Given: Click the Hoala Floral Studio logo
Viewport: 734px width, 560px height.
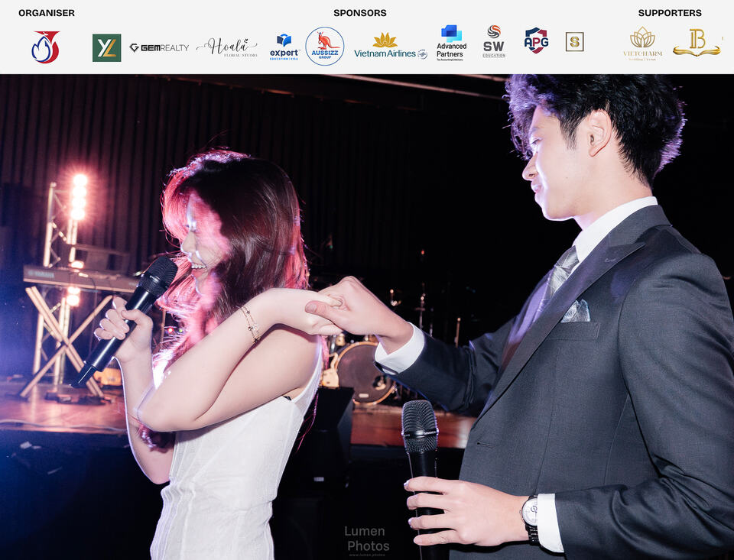Looking at the screenshot, I should [x=227, y=47].
